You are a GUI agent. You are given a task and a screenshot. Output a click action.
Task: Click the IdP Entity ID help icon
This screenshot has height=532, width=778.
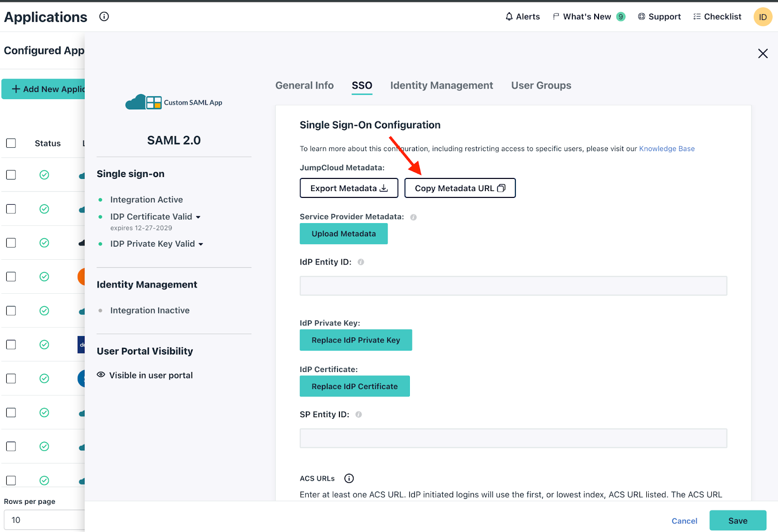point(361,262)
